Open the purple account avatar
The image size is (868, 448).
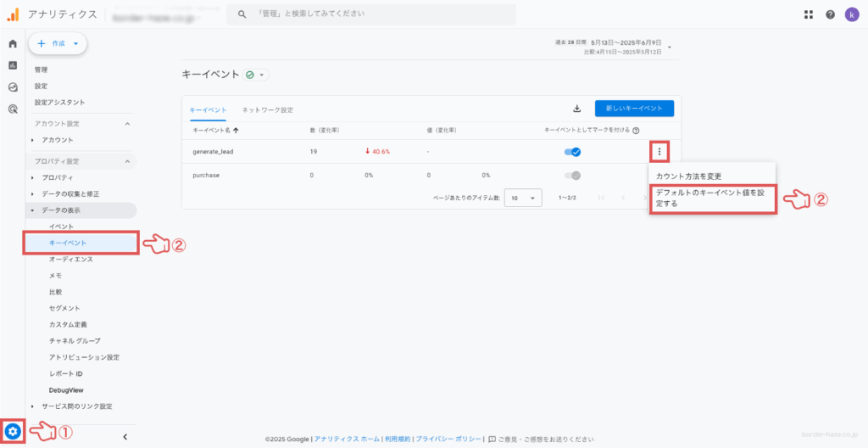[852, 15]
